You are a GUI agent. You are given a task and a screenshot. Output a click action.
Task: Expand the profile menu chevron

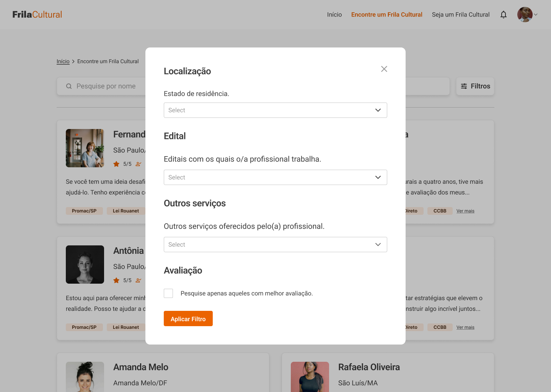536,15
